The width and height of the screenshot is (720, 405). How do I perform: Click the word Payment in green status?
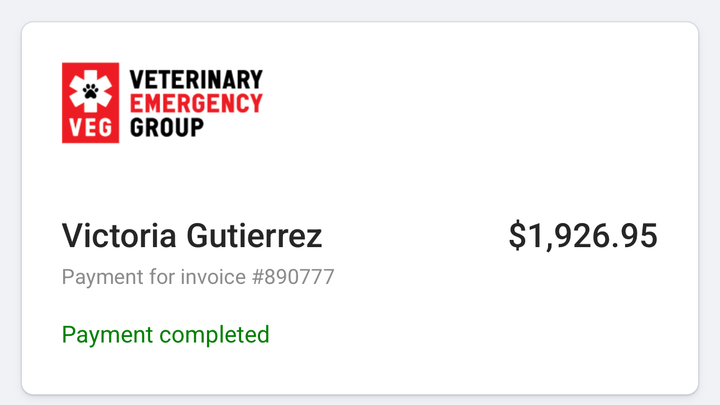pyautogui.click(x=107, y=335)
